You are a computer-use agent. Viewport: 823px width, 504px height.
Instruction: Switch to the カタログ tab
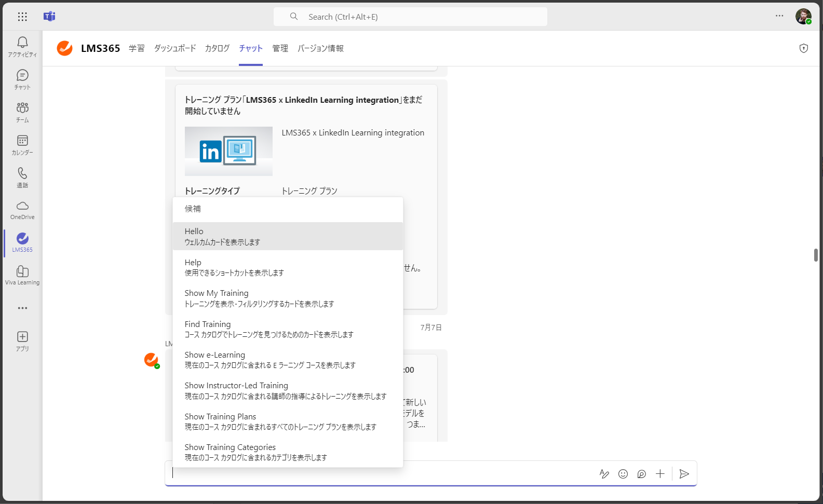coord(217,48)
